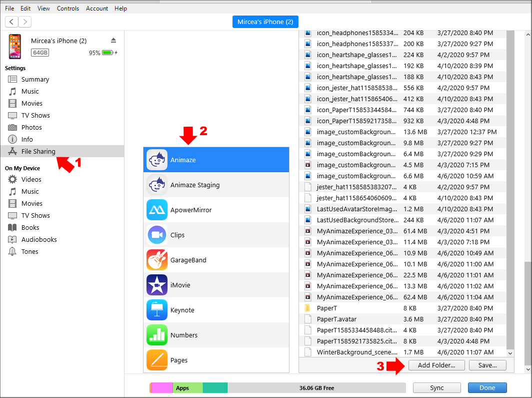
Task: Click Save... button
Action: tap(487, 365)
